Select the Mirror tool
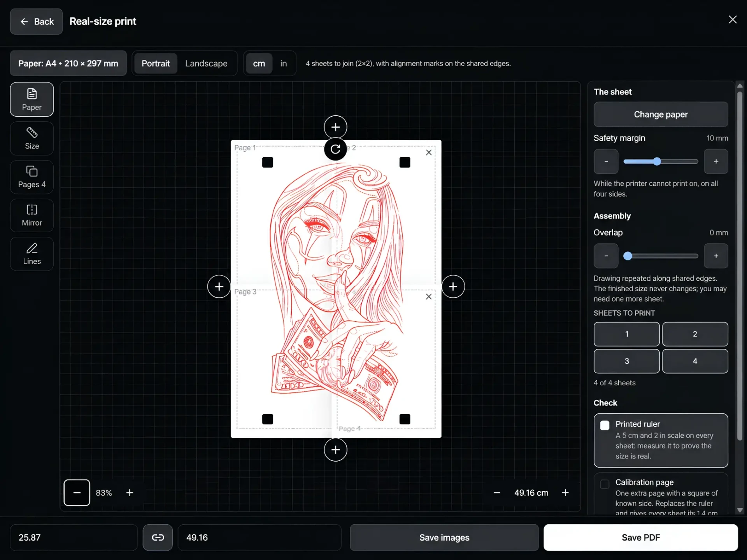Screen dimensions: 747x560 pyautogui.click(x=32, y=215)
